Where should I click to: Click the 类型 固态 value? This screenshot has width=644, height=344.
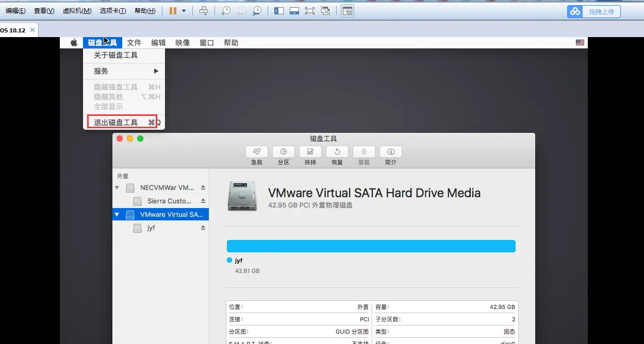[509, 332]
